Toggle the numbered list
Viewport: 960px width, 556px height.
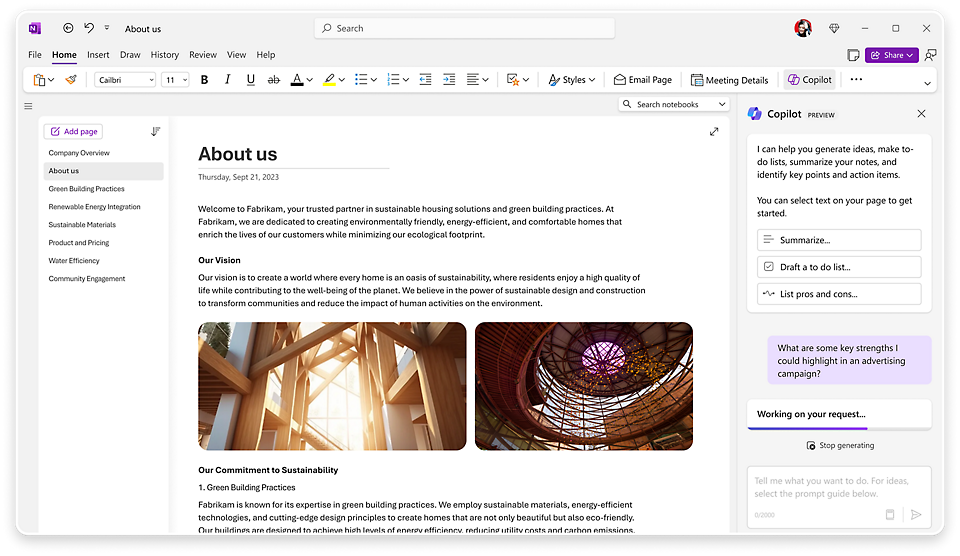[x=394, y=80]
